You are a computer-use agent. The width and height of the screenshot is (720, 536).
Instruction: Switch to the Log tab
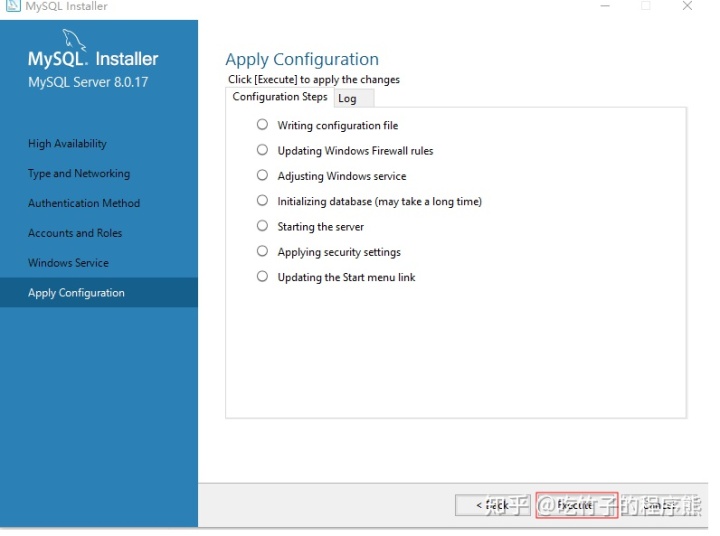(354, 98)
